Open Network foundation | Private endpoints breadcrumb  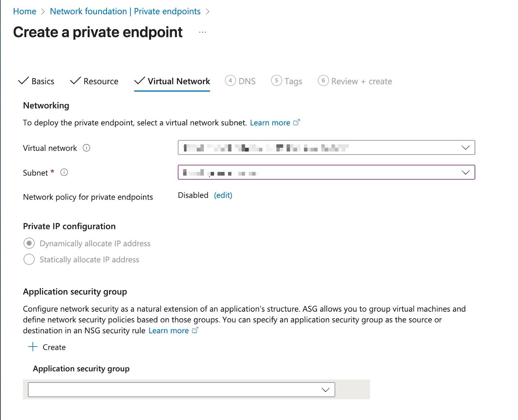(x=125, y=11)
